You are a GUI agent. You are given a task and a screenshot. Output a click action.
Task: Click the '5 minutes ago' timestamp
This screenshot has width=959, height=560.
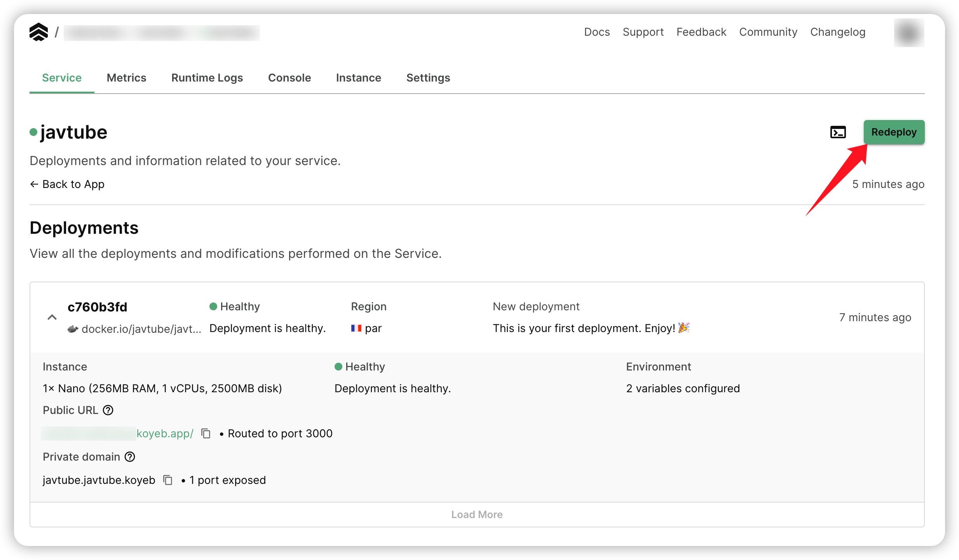(888, 184)
